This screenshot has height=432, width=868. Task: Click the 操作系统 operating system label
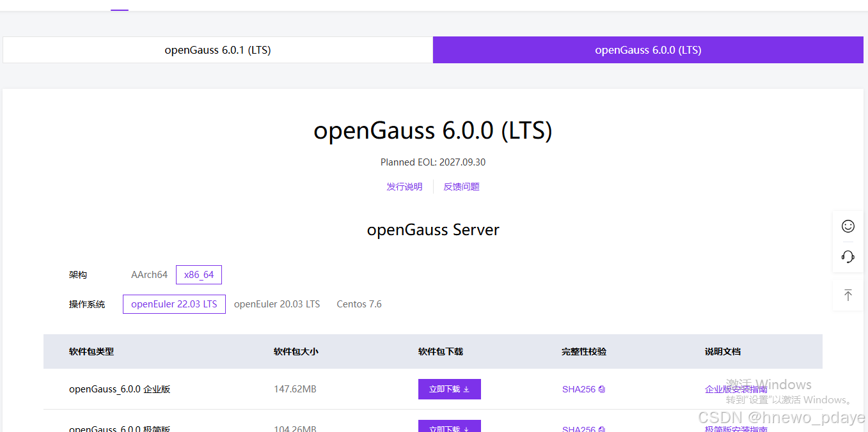point(87,304)
